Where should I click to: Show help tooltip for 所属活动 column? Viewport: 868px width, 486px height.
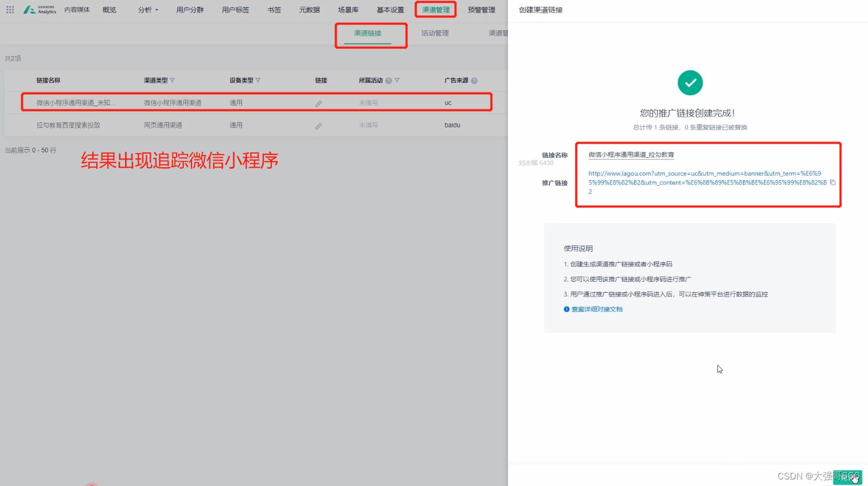pyautogui.click(x=388, y=81)
